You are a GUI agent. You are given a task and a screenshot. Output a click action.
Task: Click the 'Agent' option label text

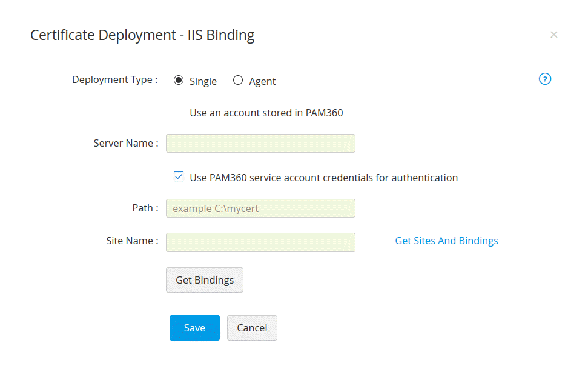click(x=262, y=81)
